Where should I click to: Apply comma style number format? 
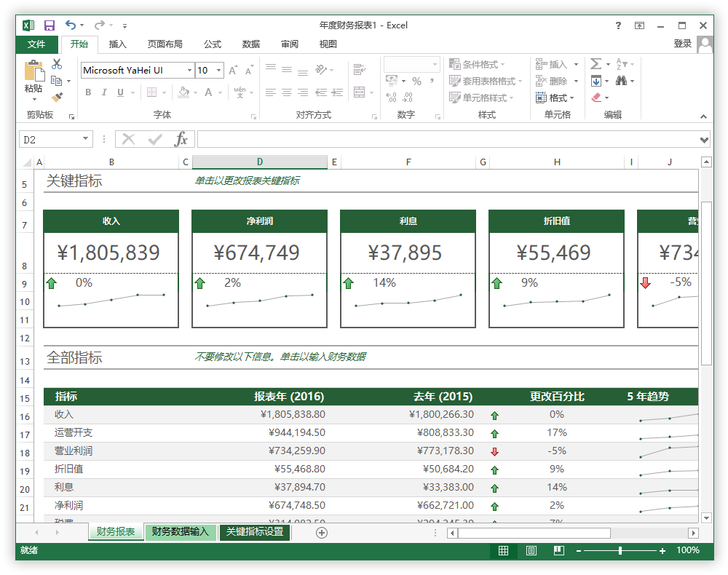coord(432,82)
